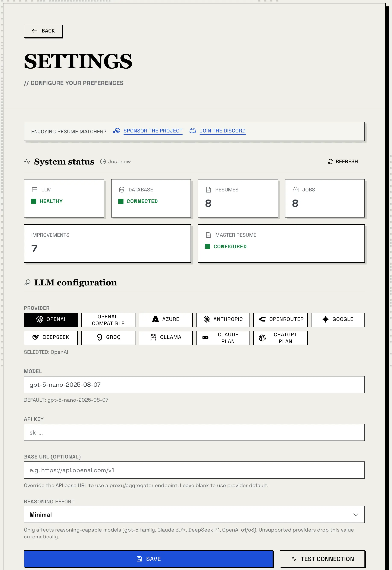
Task: Click the System status pulse icon
Action: [27, 162]
